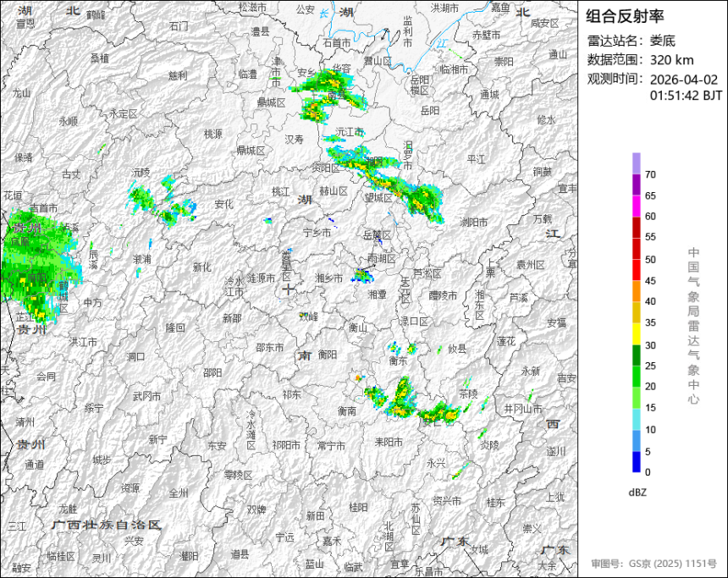Click the 慈利 map label
The width and height of the screenshot is (728, 578).
178,75
